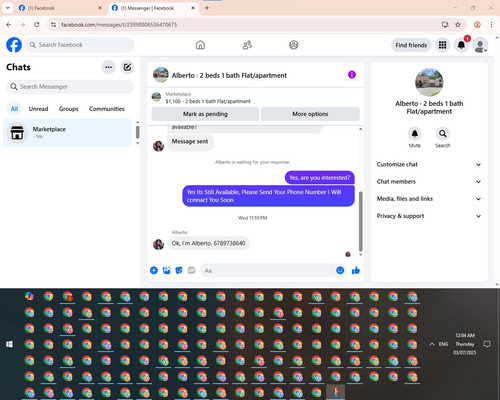Open Chats options three-dot button

click(x=108, y=67)
